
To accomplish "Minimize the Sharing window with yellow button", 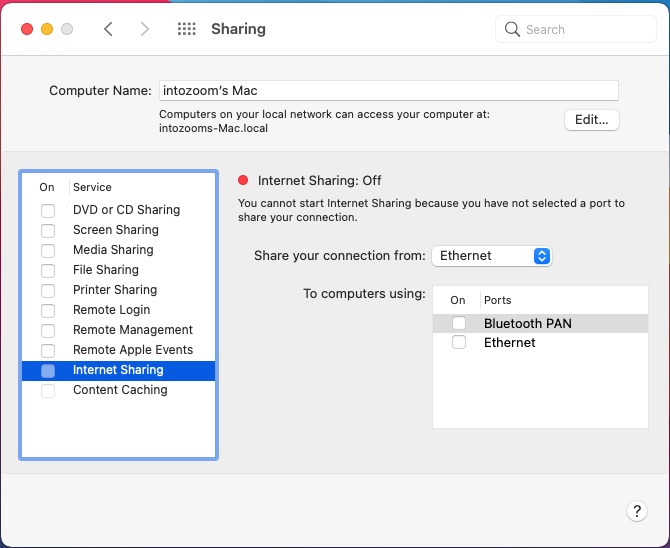I will coord(47,29).
